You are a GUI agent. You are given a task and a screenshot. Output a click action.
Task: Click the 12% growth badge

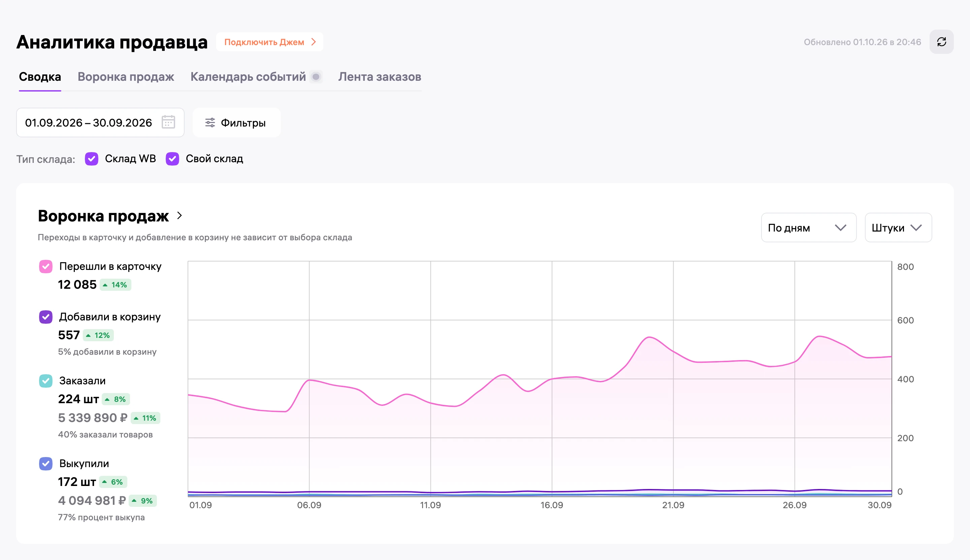coord(99,336)
